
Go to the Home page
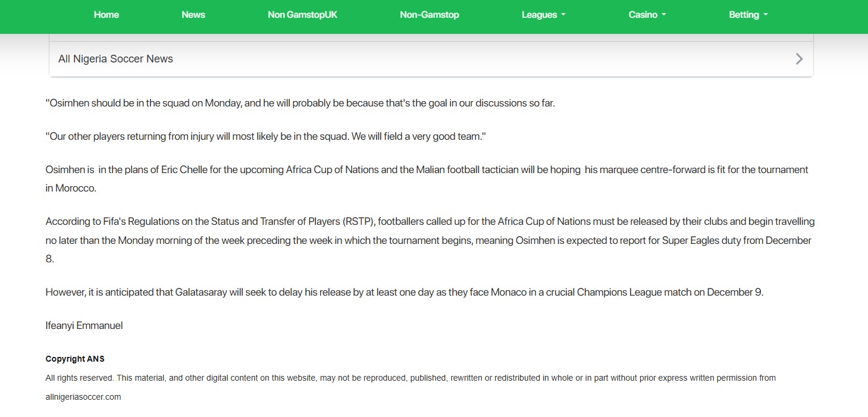click(x=106, y=15)
